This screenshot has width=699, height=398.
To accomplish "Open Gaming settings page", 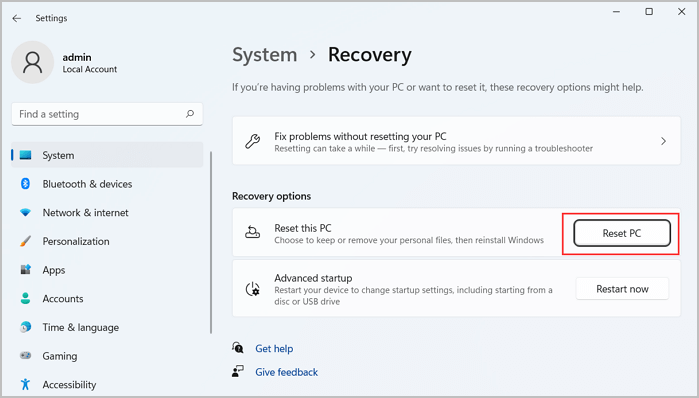I will point(107,356).
